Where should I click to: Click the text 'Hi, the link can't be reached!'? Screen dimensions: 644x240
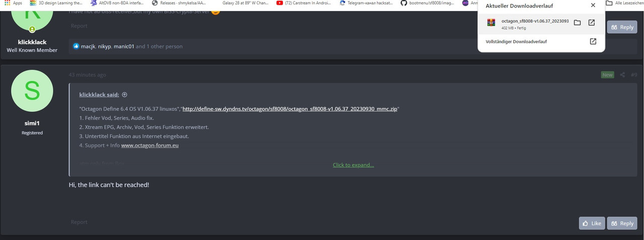109,185
